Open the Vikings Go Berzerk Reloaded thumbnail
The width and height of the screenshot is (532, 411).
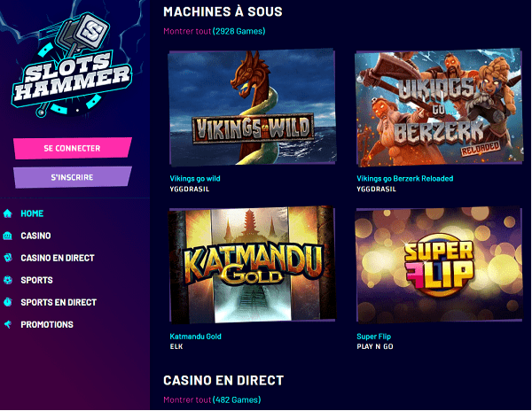point(438,108)
